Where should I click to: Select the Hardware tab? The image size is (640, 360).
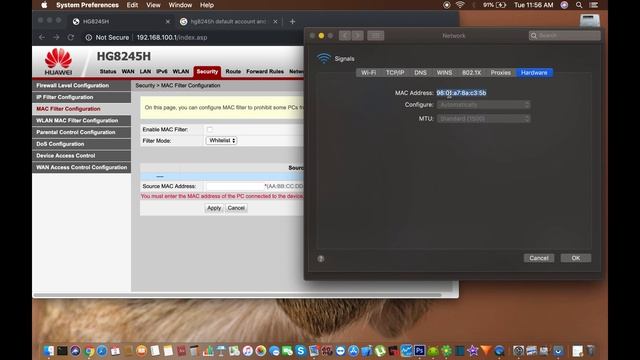(x=534, y=73)
